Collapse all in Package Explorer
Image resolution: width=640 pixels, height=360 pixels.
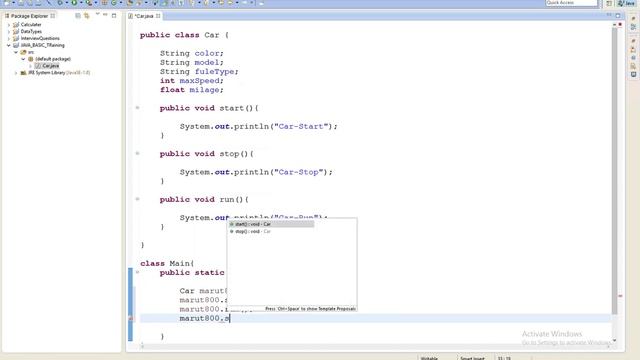tap(78, 16)
